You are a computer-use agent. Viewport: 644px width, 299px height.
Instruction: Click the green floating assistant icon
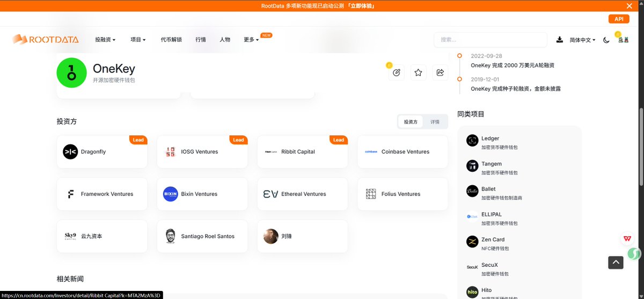(634, 253)
